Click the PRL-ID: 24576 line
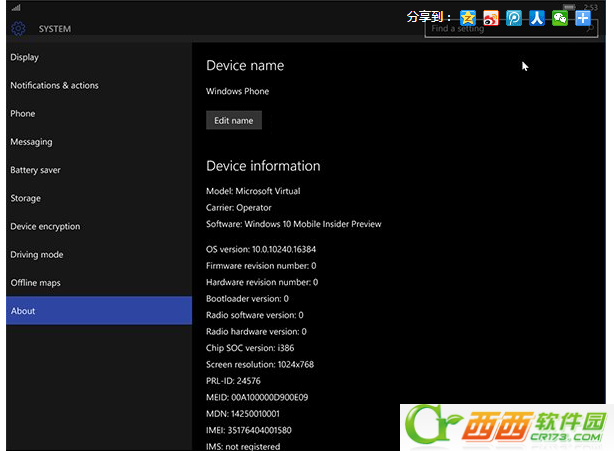 [x=233, y=381]
